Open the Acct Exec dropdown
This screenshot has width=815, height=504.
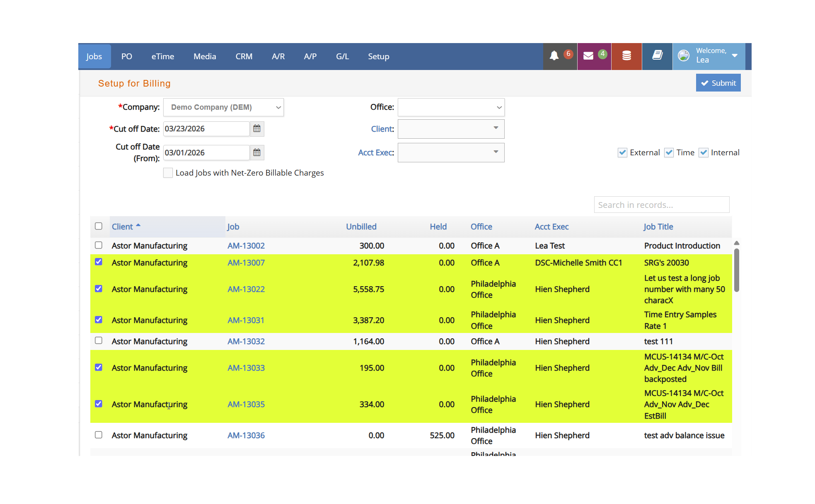point(451,152)
